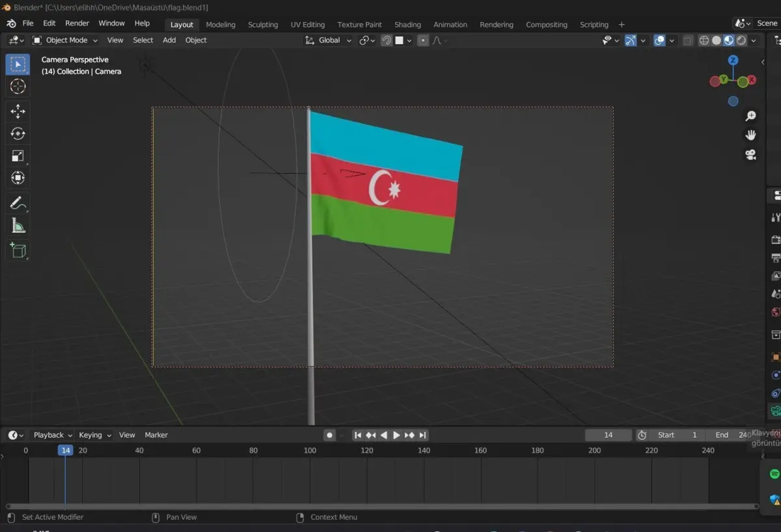Open the Global transform orientation dropdown
This screenshot has width=781, height=532.
click(329, 40)
